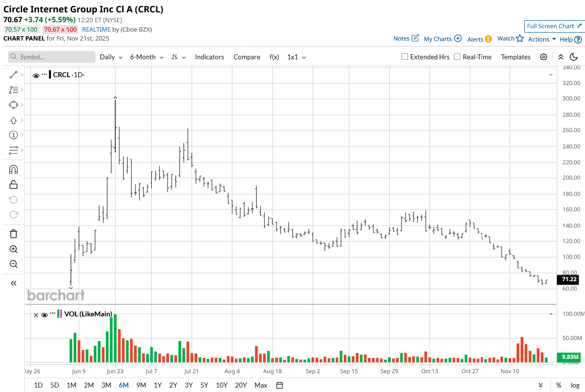
Task: Select the arrow marker tool
Action: click(13, 121)
